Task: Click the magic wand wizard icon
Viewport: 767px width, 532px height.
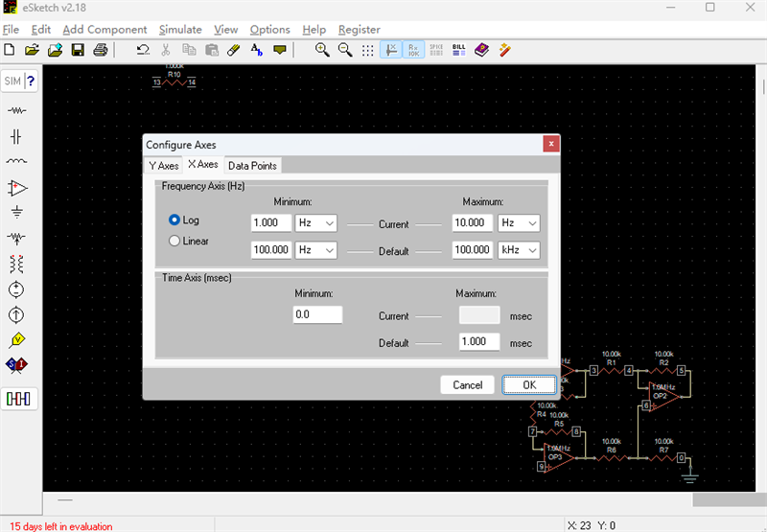Action: [504, 50]
